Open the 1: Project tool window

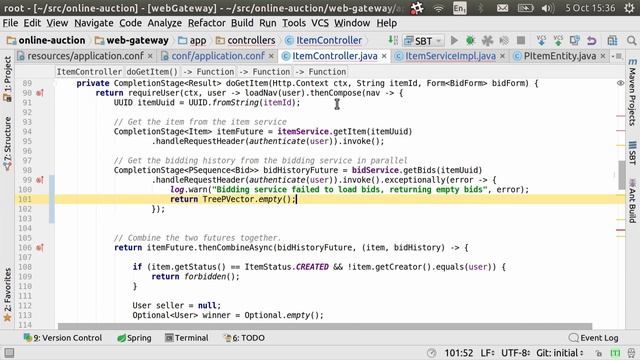7,79
